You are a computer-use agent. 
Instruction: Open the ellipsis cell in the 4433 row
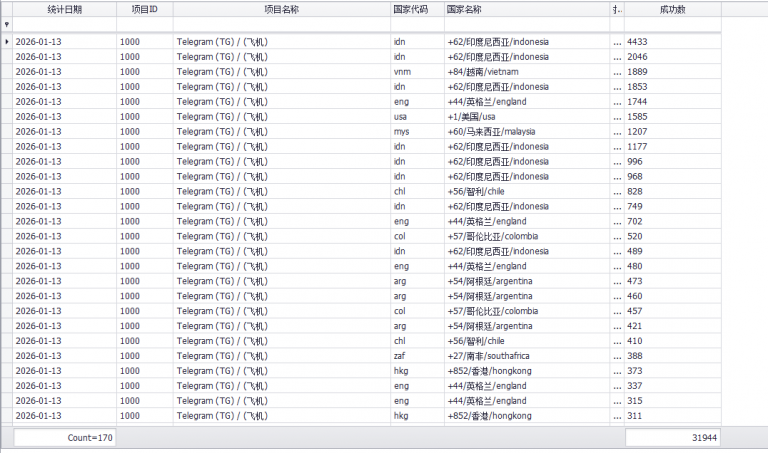pos(617,42)
